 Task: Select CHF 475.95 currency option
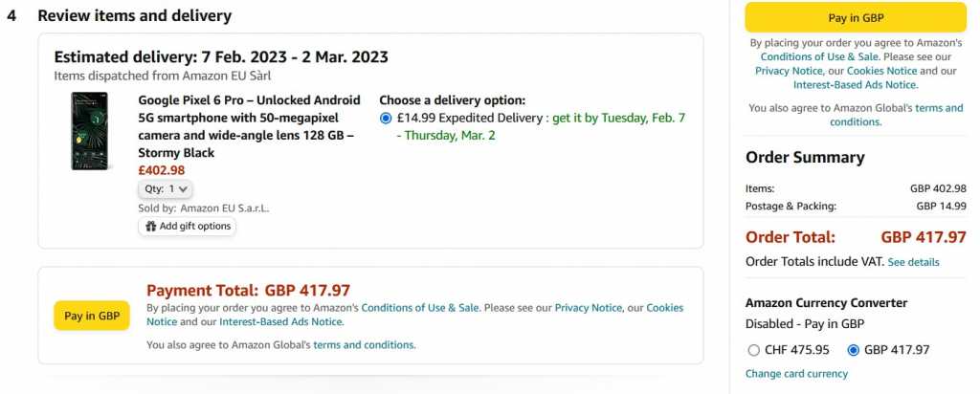tap(754, 350)
